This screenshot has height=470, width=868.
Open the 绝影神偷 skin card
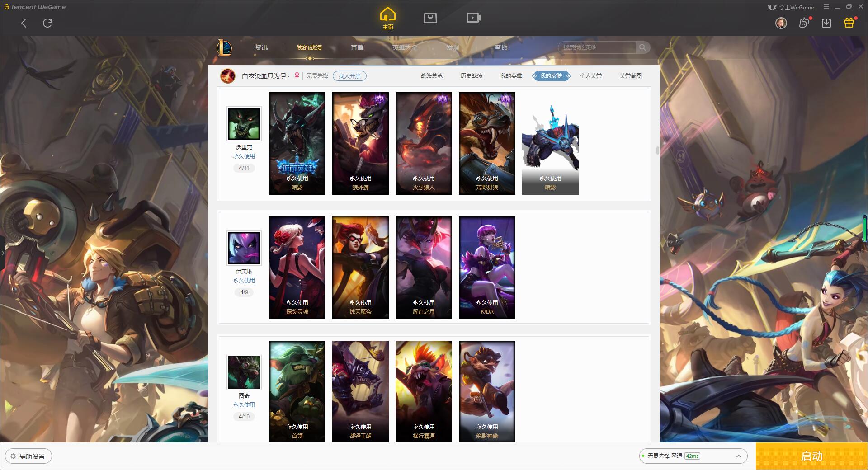(487, 391)
